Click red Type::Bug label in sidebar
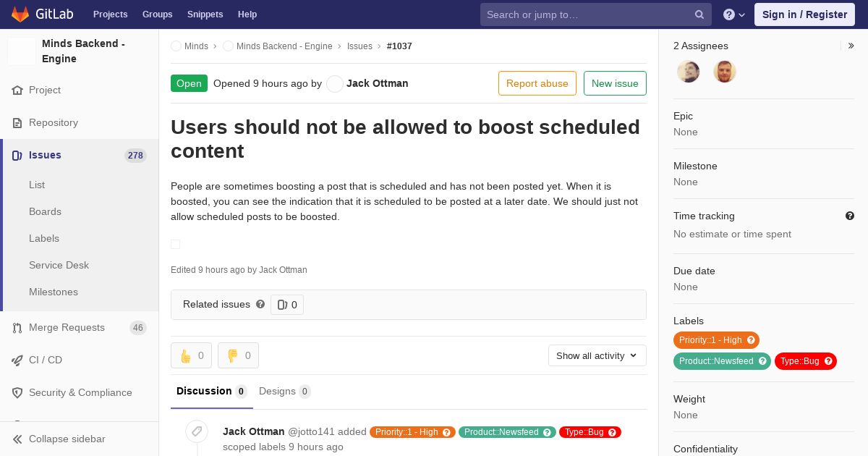 799,361
